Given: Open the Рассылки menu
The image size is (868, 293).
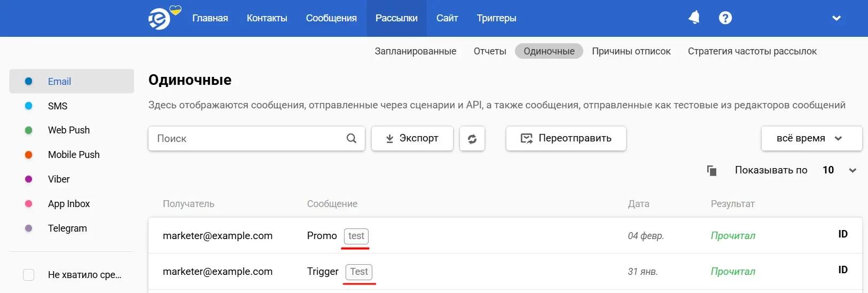Looking at the screenshot, I should pyautogui.click(x=396, y=18).
